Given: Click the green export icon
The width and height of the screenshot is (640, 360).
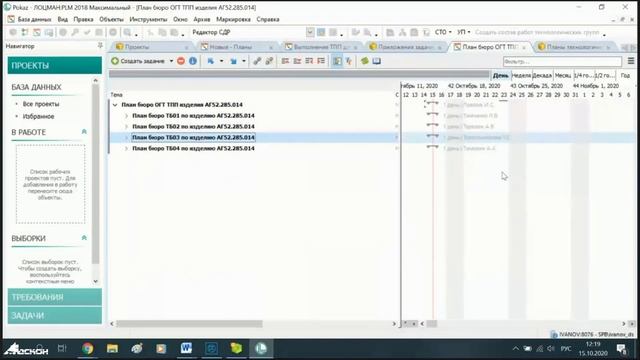Looking at the screenshot, I should tap(364, 61).
